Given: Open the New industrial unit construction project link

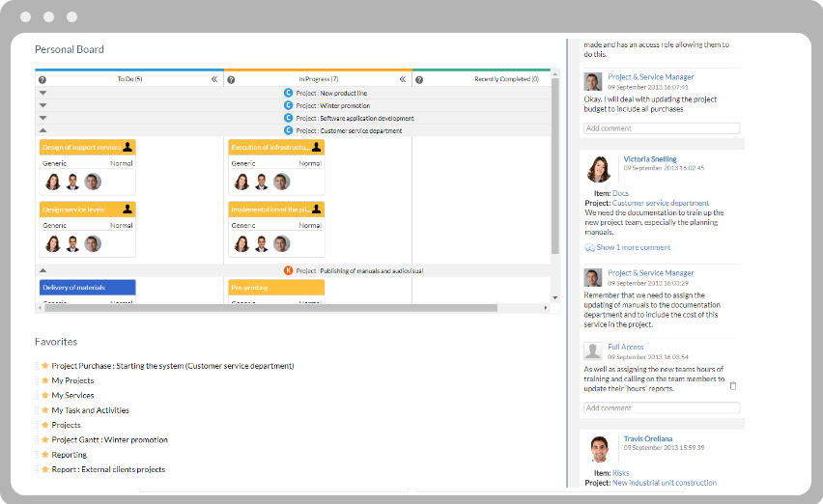Looking at the screenshot, I should click(x=665, y=483).
